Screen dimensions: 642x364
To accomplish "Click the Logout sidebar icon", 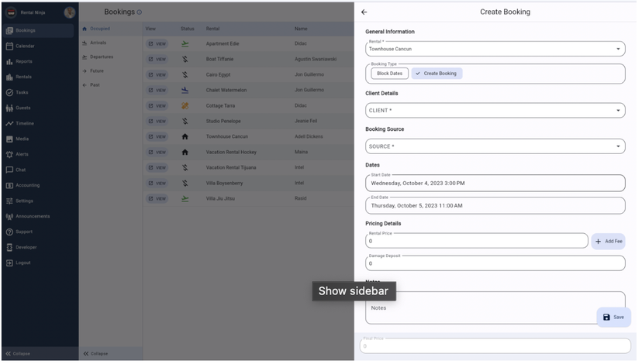I will [9, 263].
